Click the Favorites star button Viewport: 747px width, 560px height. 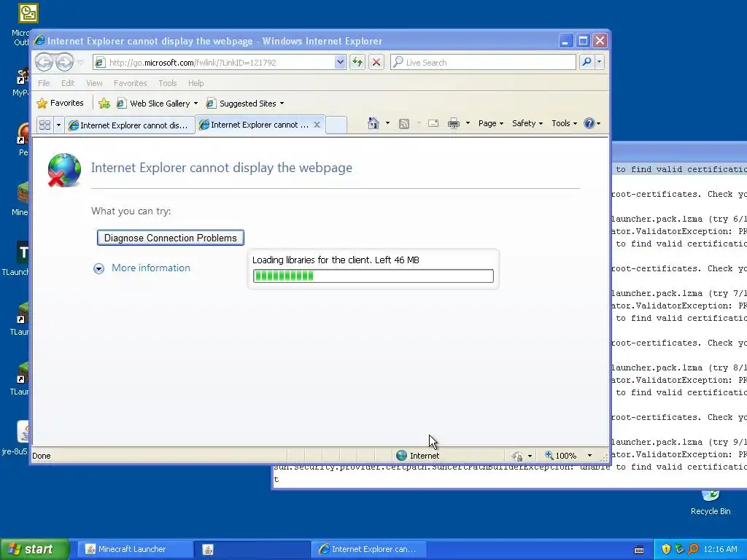point(60,103)
